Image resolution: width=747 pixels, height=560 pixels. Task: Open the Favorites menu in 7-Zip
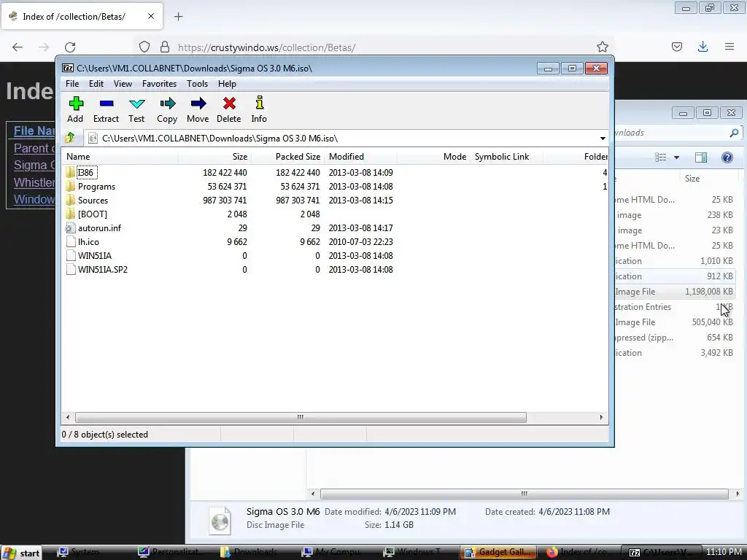[160, 84]
